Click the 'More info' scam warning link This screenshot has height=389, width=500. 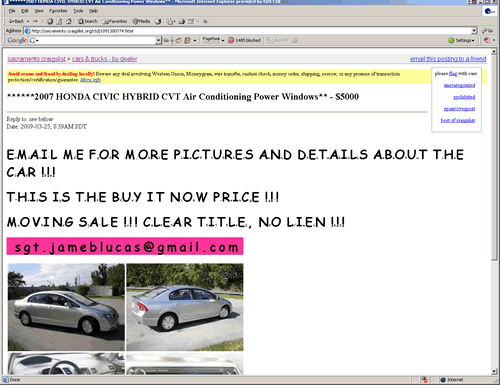(x=90, y=80)
